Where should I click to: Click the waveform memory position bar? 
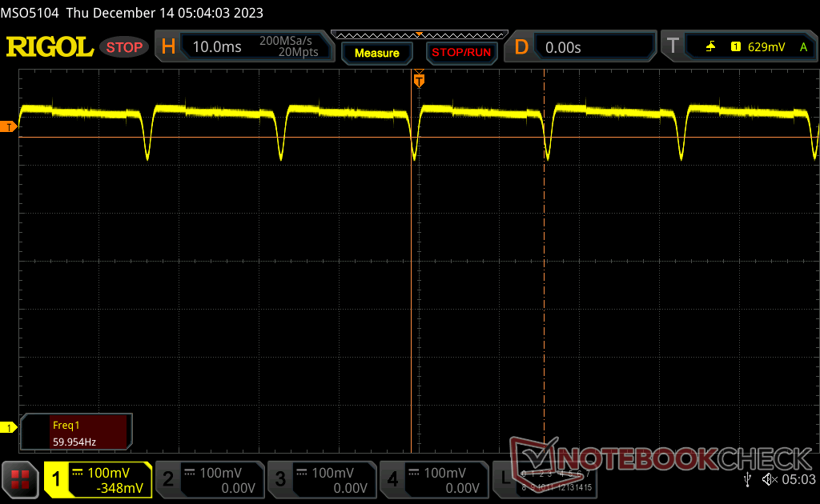(419, 34)
